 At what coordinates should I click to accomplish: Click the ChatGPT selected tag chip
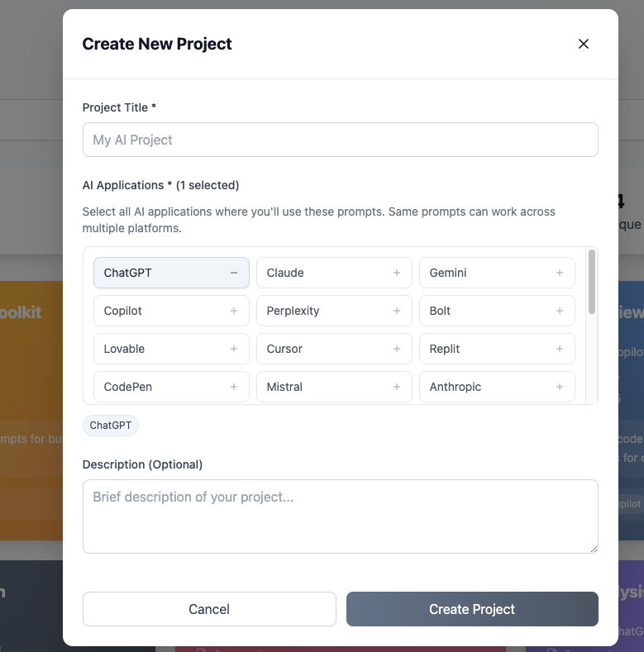click(x=111, y=426)
